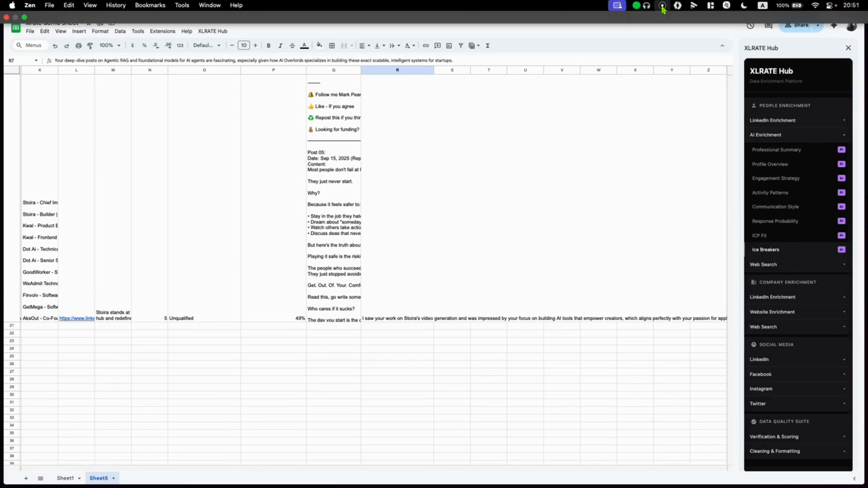This screenshot has height=488, width=868.
Task: Toggle Strikethrough formatting
Action: tap(292, 45)
